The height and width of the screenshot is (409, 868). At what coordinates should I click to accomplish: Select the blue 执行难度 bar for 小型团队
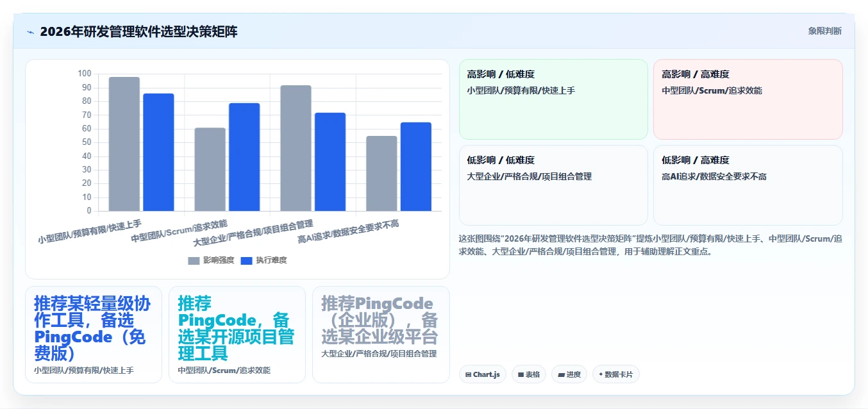[x=158, y=152]
